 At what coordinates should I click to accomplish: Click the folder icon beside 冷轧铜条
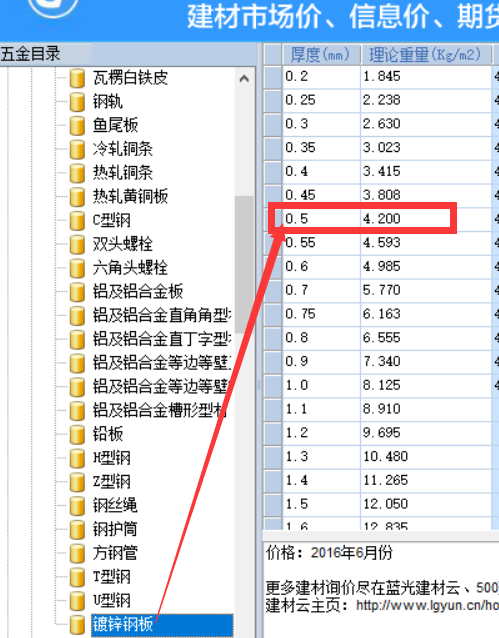click(77, 149)
